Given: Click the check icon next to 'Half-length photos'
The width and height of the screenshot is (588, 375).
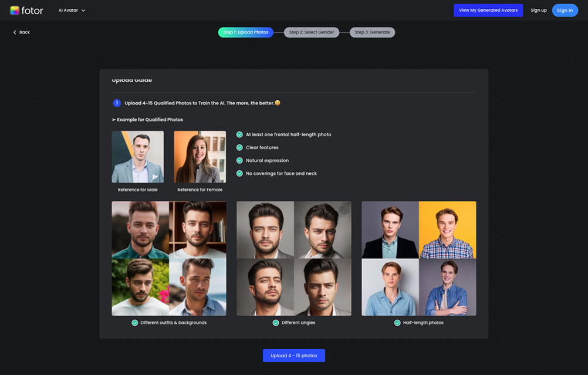Looking at the screenshot, I should [x=397, y=323].
